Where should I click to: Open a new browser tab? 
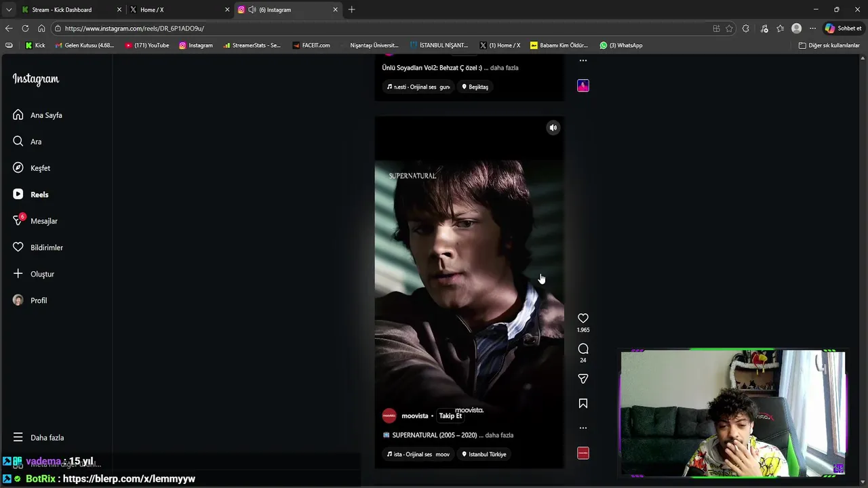351,9
